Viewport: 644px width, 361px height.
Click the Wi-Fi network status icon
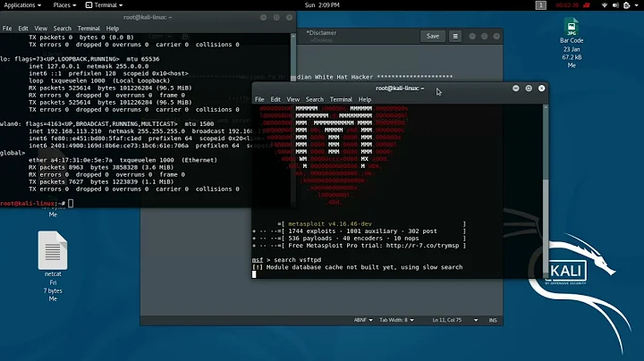[x=604, y=5]
